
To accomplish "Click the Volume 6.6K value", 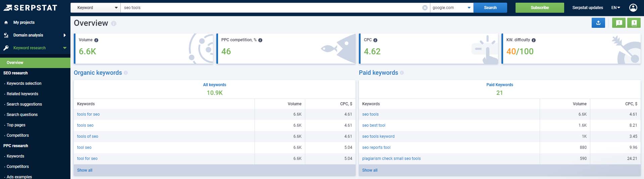I will point(88,51).
